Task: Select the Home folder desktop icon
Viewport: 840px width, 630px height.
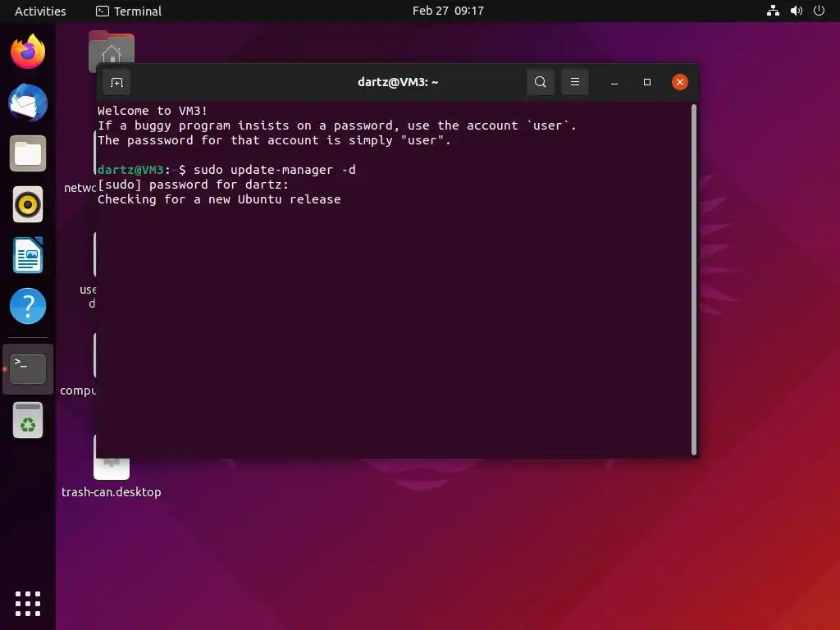Action: tap(112, 49)
